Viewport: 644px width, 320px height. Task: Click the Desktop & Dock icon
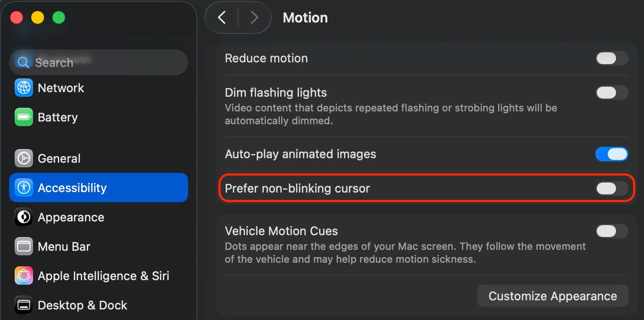point(23,305)
